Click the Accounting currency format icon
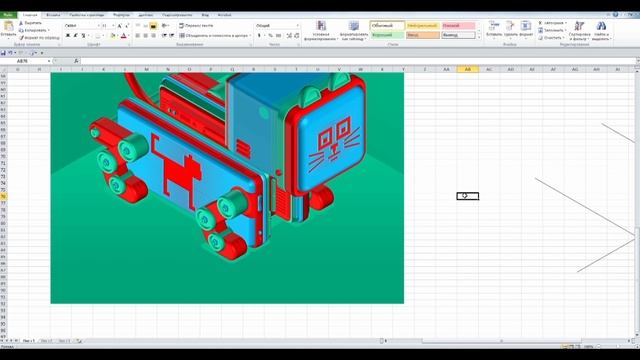The width and height of the screenshot is (640, 360). [x=259, y=36]
